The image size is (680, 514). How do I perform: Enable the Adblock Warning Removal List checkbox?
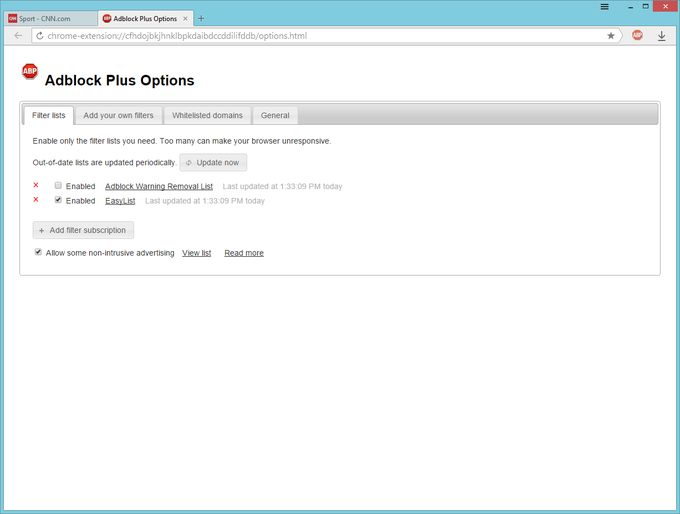pos(58,186)
